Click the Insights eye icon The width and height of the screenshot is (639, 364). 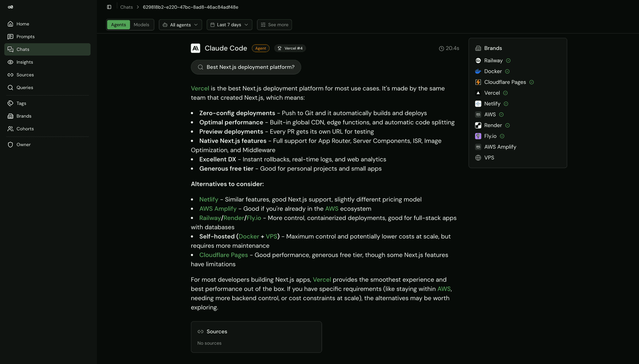pos(10,62)
